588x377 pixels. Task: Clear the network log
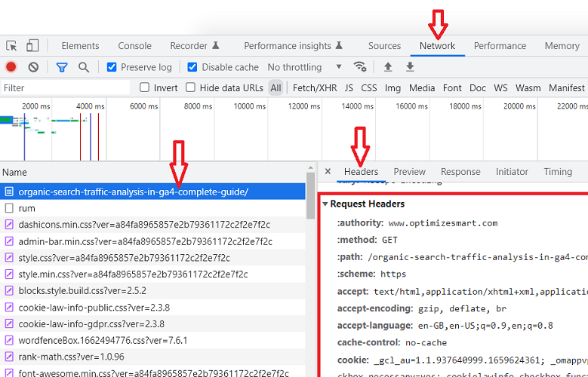pos(33,67)
